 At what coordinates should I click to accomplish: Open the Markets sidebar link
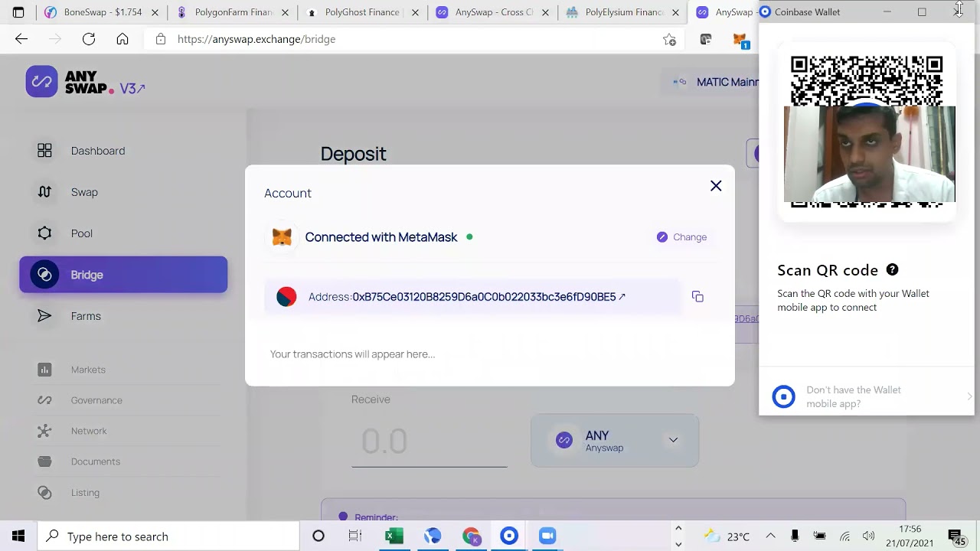tap(88, 370)
